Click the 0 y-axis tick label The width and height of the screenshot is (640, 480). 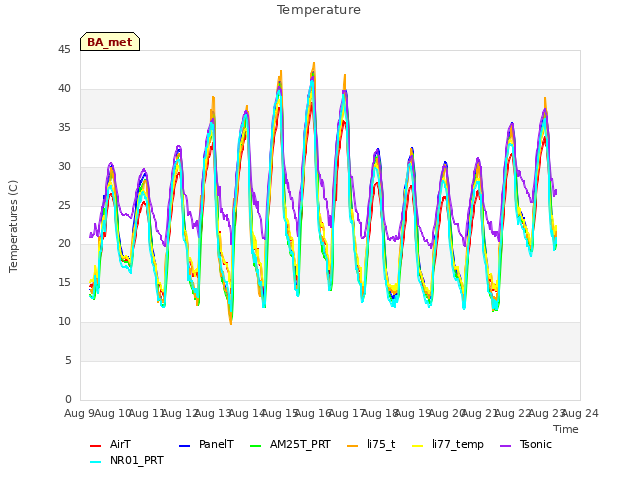(68, 399)
